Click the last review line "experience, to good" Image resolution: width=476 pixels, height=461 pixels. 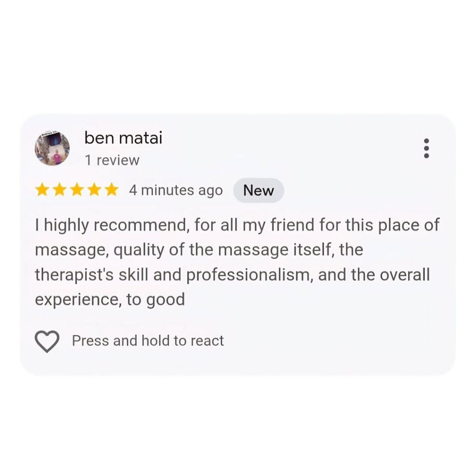tap(110, 300)
